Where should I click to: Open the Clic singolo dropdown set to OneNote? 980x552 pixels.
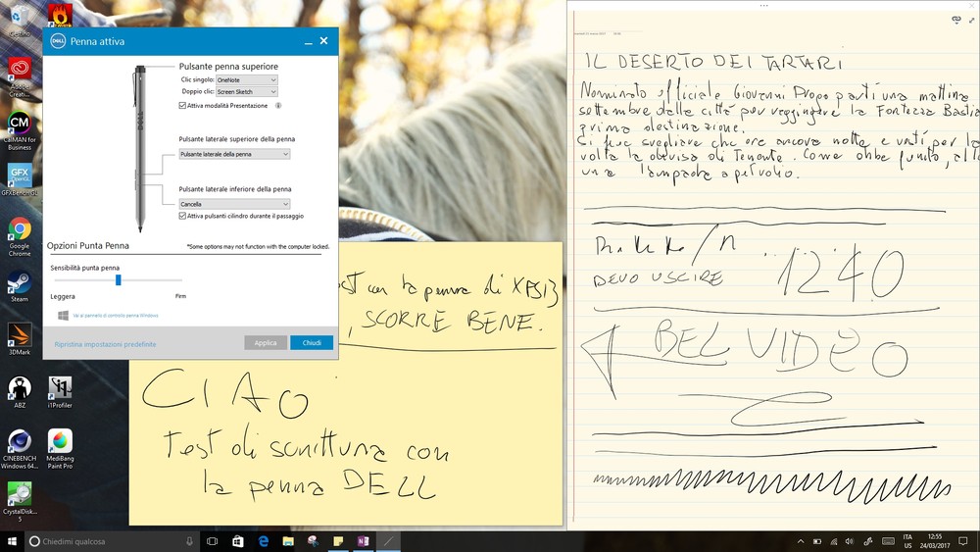(246, 79)
